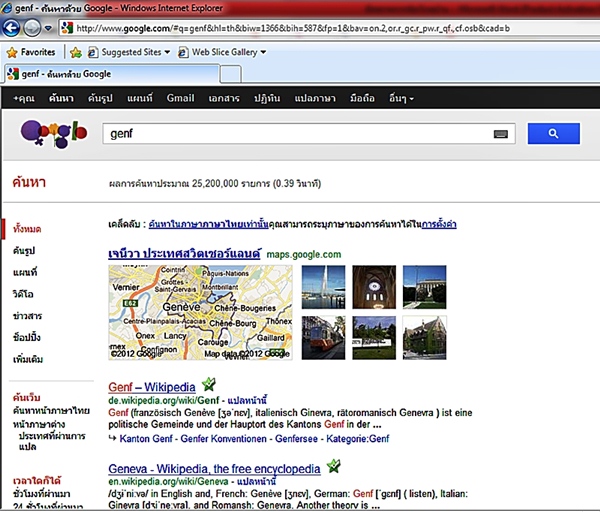
Task: Click the browser Back arrow button
Action: point(11,28)
